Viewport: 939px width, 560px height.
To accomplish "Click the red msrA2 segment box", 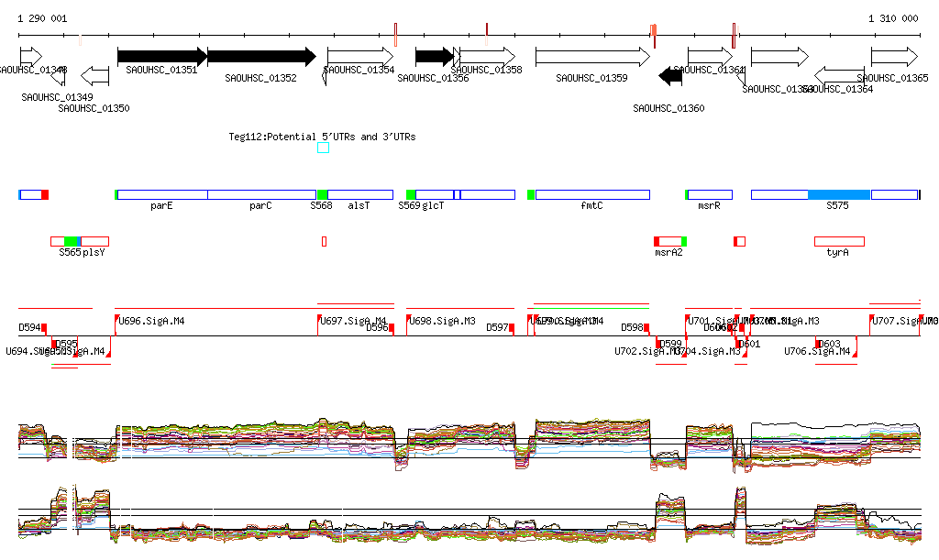I will (x=670, y=241).
